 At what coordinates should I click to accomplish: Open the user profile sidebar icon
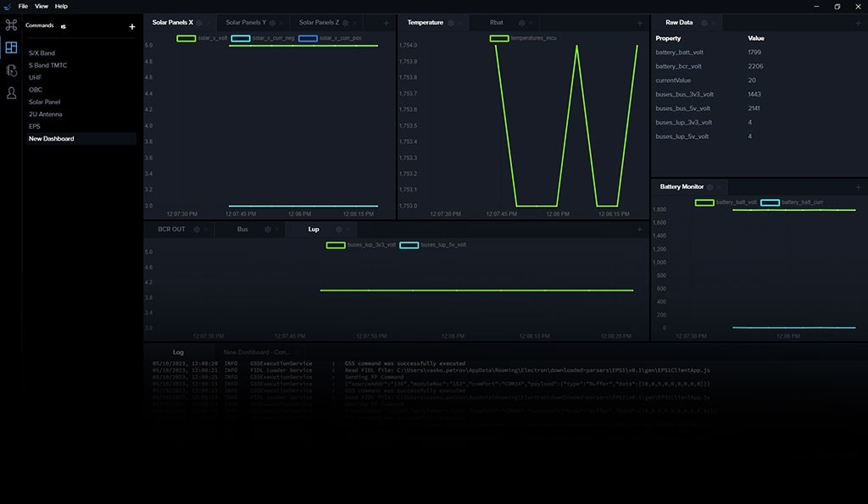point(11,93)
